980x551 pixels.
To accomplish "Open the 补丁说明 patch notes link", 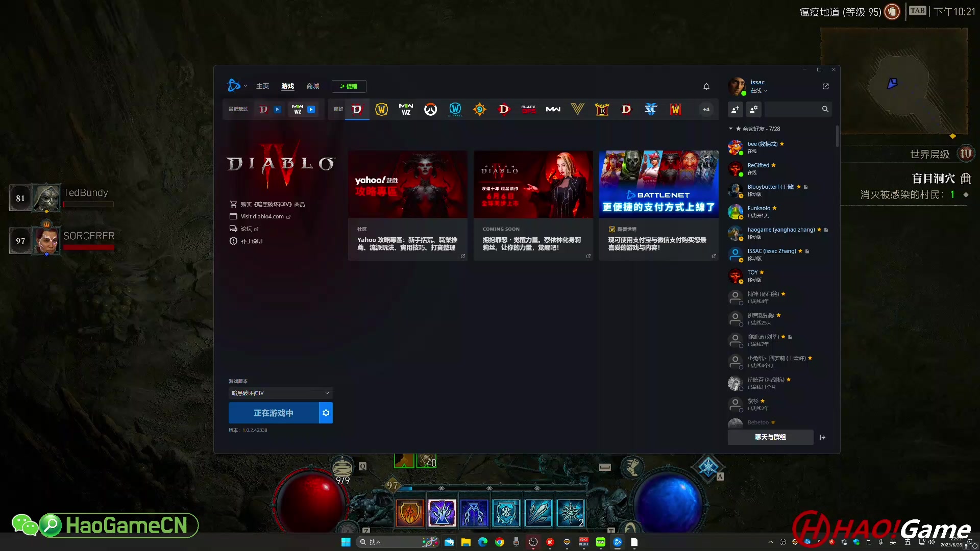I will 246,241.
